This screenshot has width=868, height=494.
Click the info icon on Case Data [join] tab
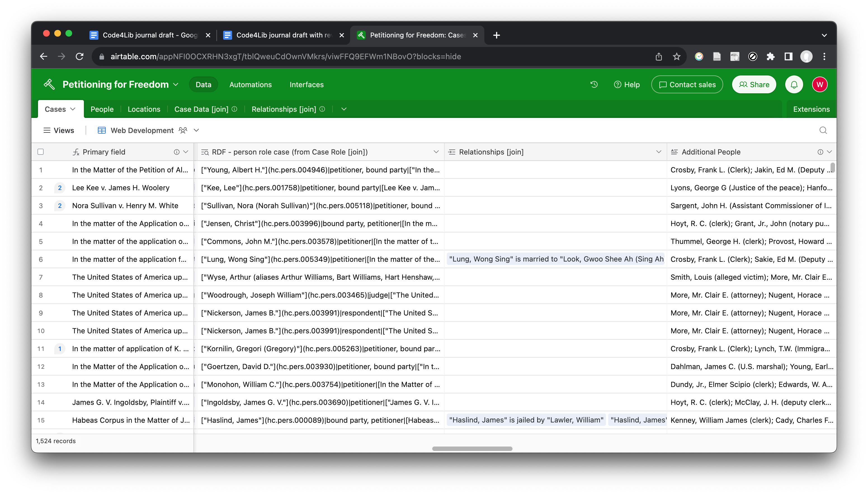click(234, 109)
